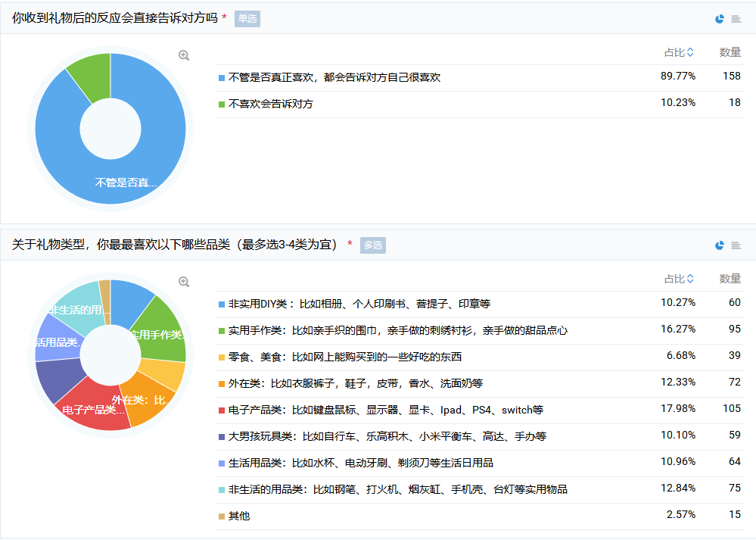Click the gift category question title text
This screenshot has width=756, height=540.
point(175,245)
